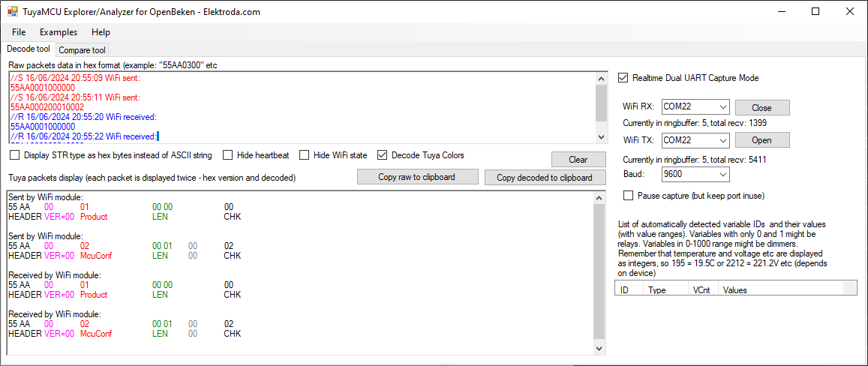Click the Clear button
This screenshot has width=868, height=366.
578,160
